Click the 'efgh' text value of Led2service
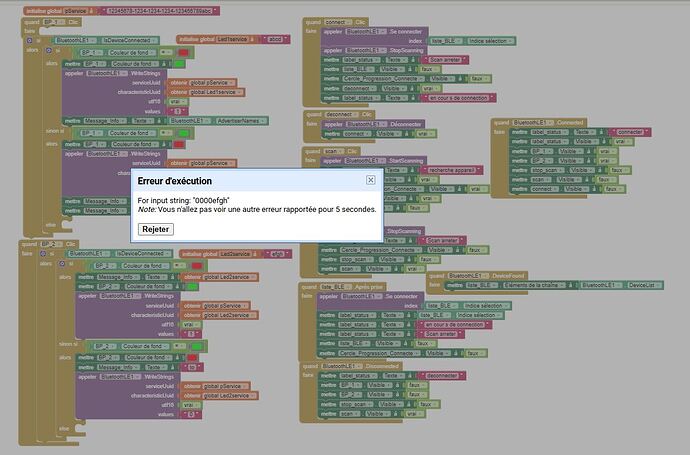690x455 pixels. [276, 254]
